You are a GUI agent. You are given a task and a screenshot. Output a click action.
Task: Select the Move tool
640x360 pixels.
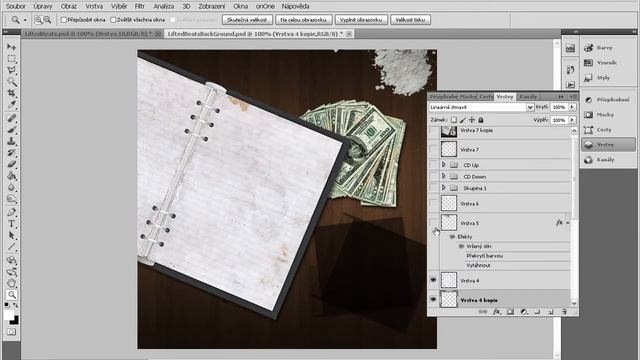(11, 47)
